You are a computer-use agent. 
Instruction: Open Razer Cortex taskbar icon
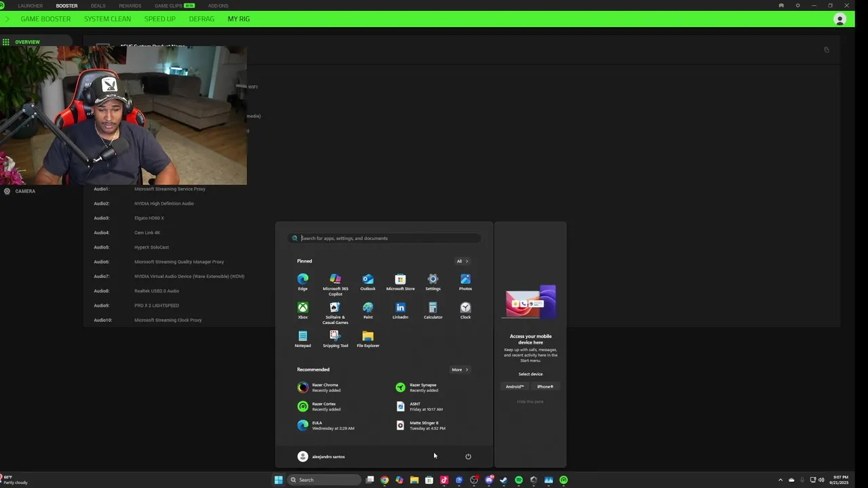[564, 480]
